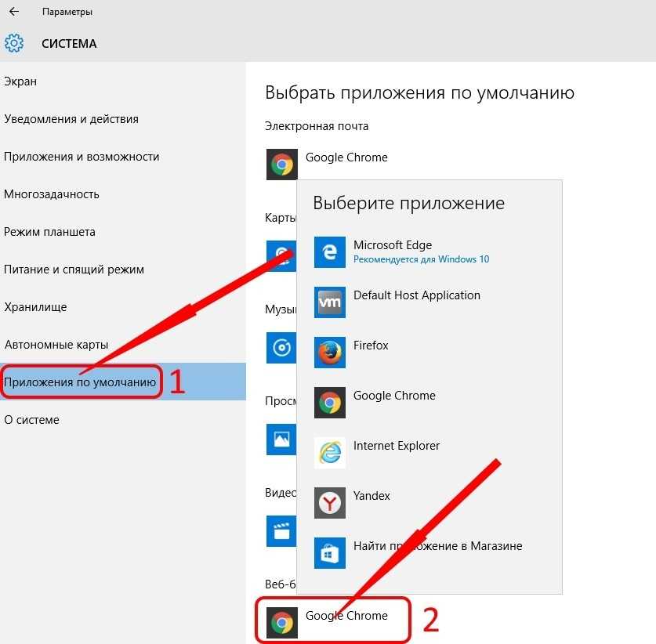Click the Microsoft Edge icon in the app list
Screen dimensions: 656x644
(330, 252)
